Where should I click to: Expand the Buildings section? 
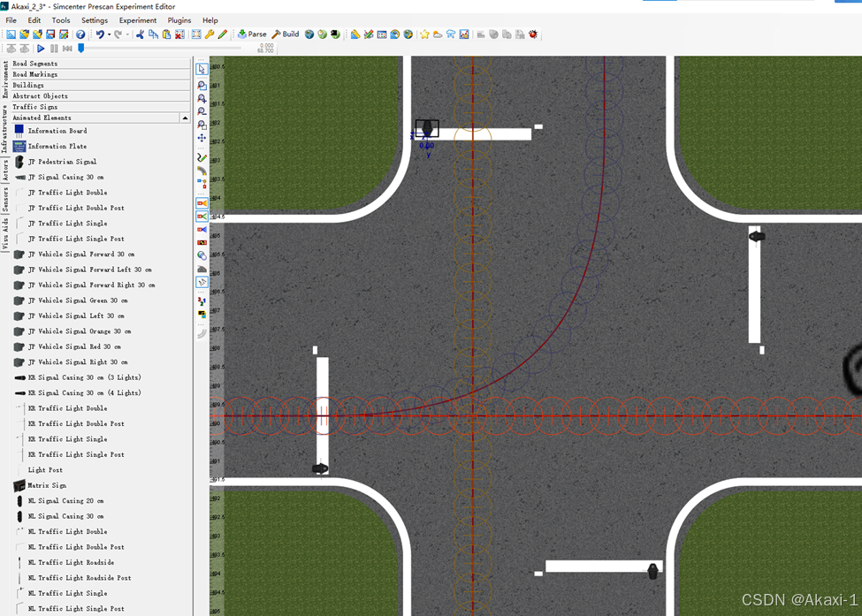(101, 85)
